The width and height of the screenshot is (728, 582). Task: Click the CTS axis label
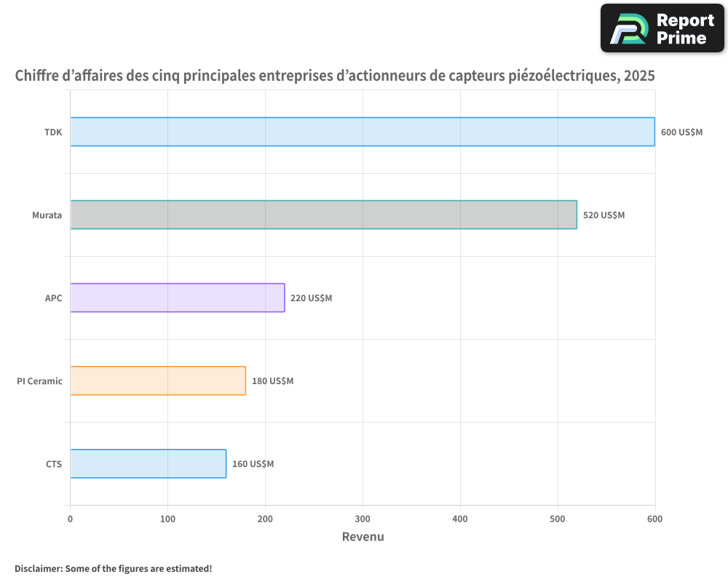pyautogui.click(x=54, y=463)
